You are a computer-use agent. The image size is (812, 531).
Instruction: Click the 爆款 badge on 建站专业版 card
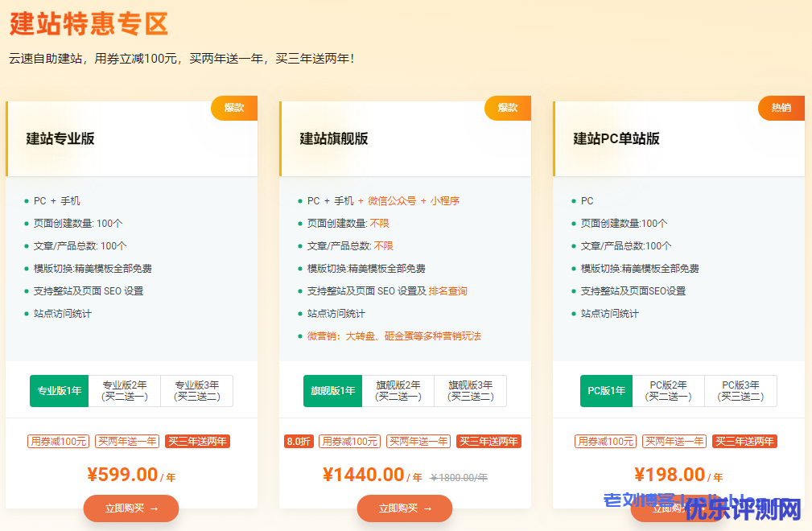234,108
